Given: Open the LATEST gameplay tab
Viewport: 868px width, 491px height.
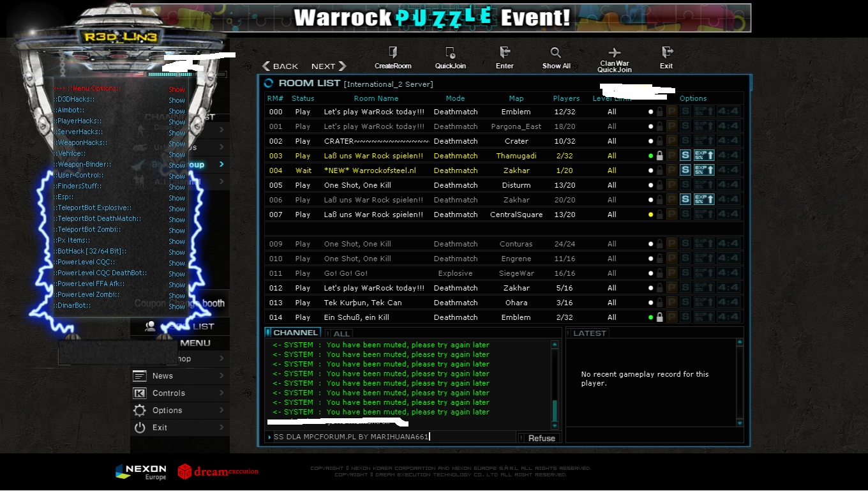Looking at the screenshot, I should tap(587, 333).
